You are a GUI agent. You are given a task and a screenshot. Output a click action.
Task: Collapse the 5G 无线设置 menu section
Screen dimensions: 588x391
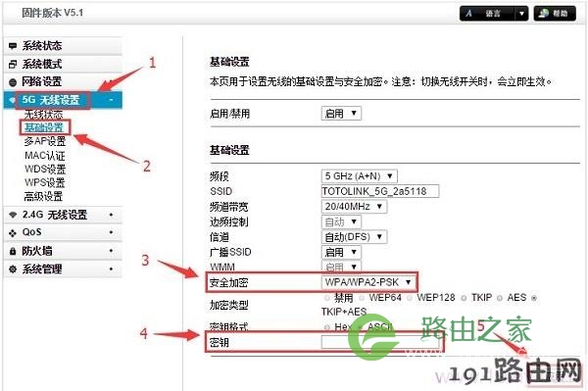pyautogui.click(x=111, y=100)
